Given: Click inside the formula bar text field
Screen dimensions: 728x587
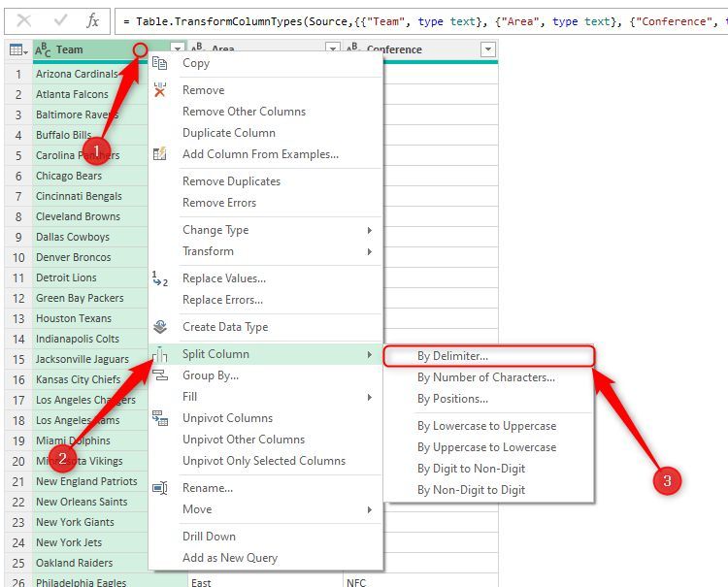Looking at the screenshot, I should (417, 20).
